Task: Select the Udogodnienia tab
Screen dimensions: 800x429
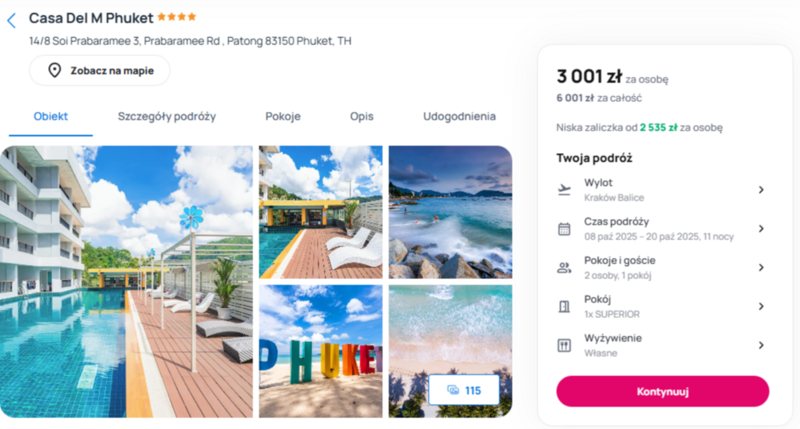Action: 459,116
